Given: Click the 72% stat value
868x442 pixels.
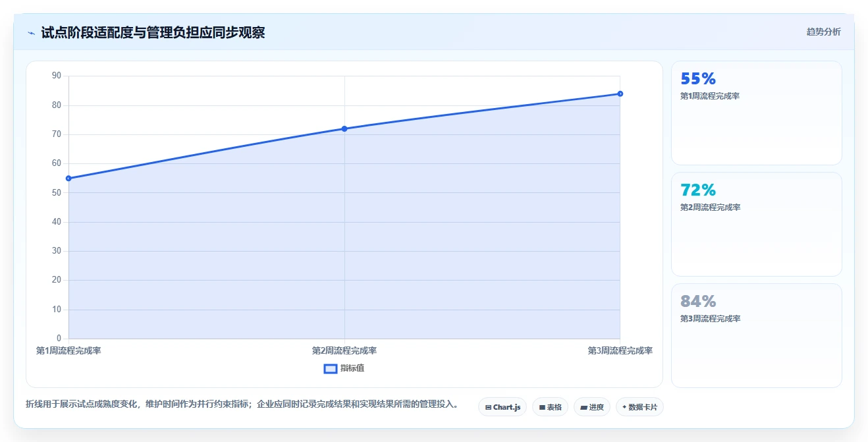Looking at the screenshot, I should 698,190.
